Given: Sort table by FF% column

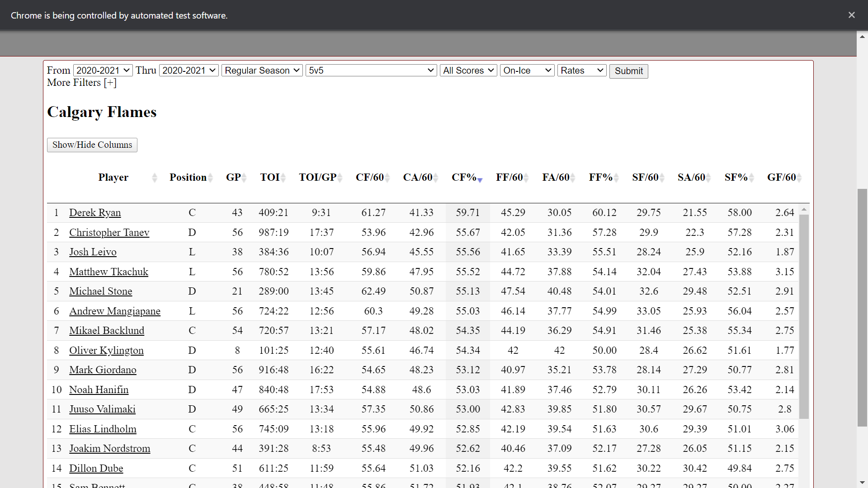Looking at the screenshot, I should click(601, 178).
